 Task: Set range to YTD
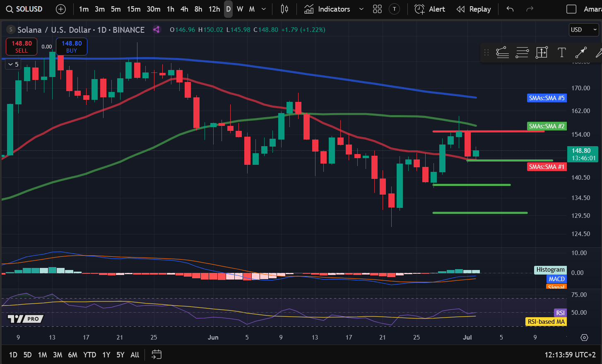89,354
